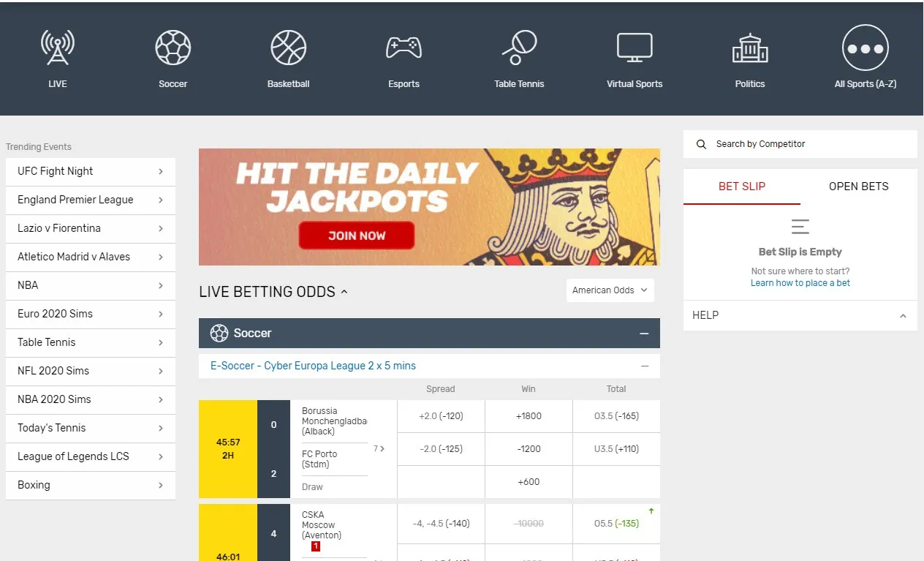Select the Basketball icon
The width and height of the screenshot is (924, 561).
pyautogui.click(x=289, y=48)
